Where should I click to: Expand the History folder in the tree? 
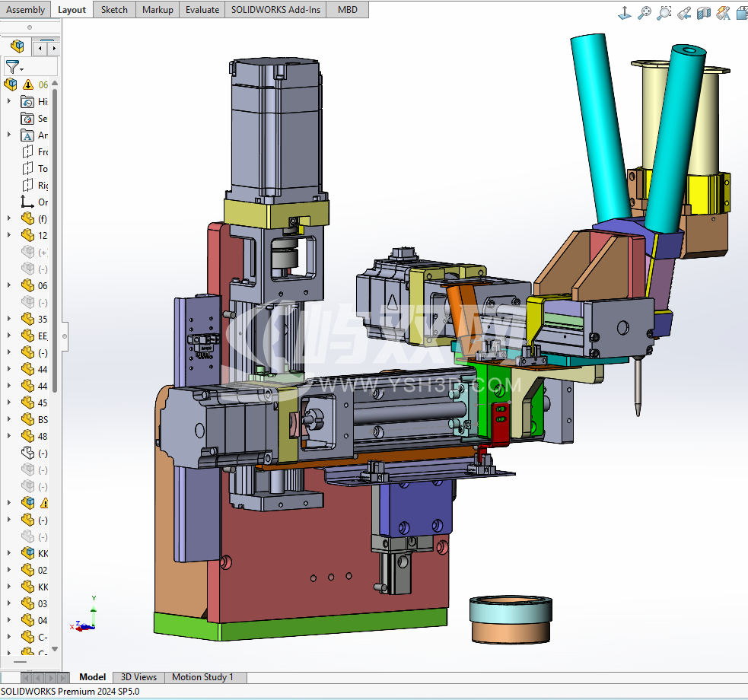click(9, 101)
